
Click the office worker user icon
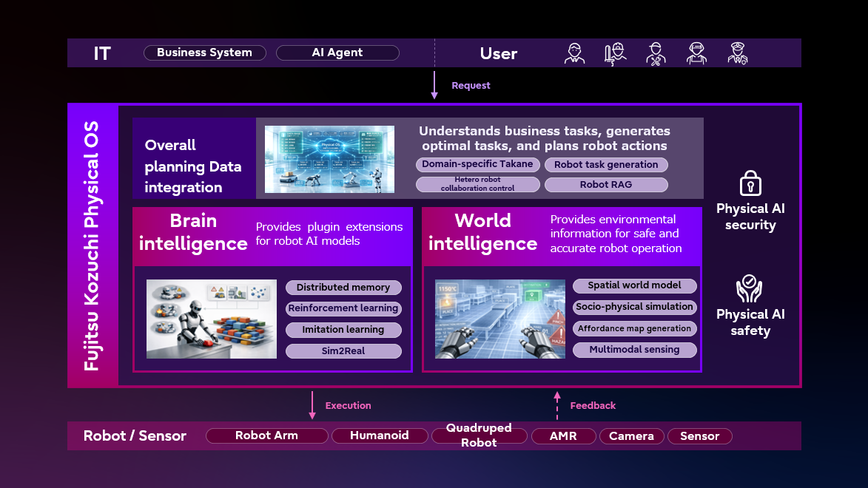(x=574, y=53)
